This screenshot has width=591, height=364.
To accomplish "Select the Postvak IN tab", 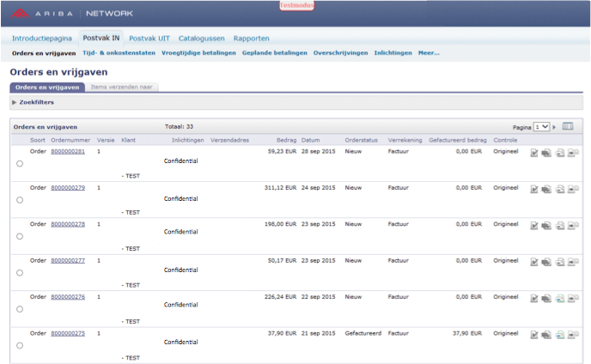I will coord(101,38).
